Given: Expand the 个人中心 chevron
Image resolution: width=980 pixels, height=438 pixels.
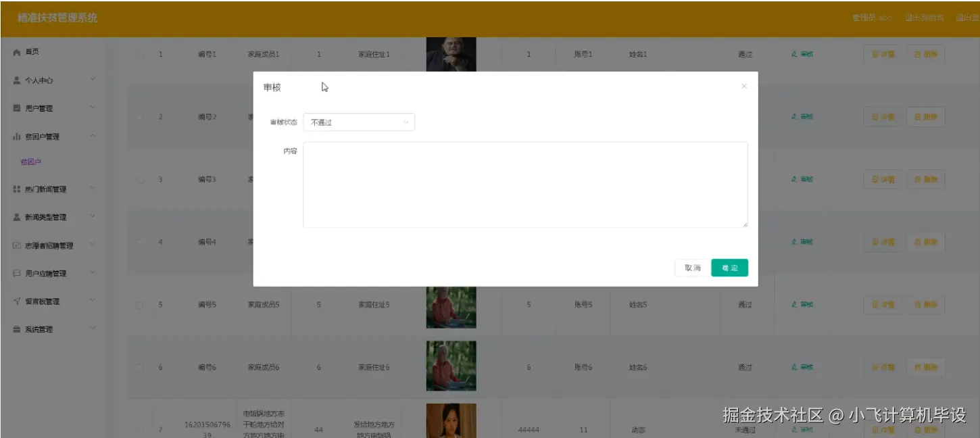Looking at the screenshot, I should tap(93, 80).
